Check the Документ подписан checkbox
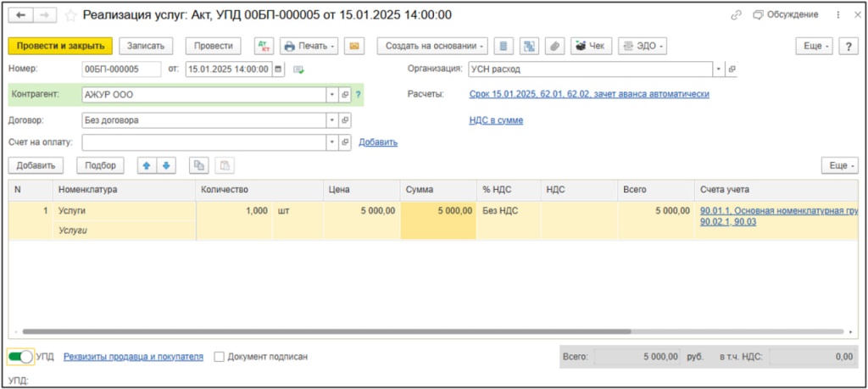This screenshot has height=389, width=868. click(220, 357)
